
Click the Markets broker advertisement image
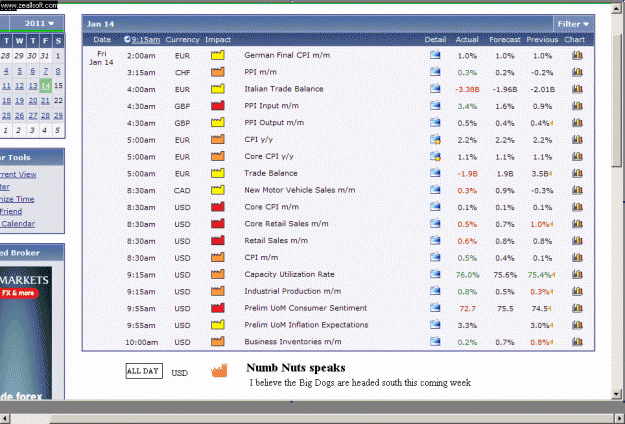coord(26,333)
